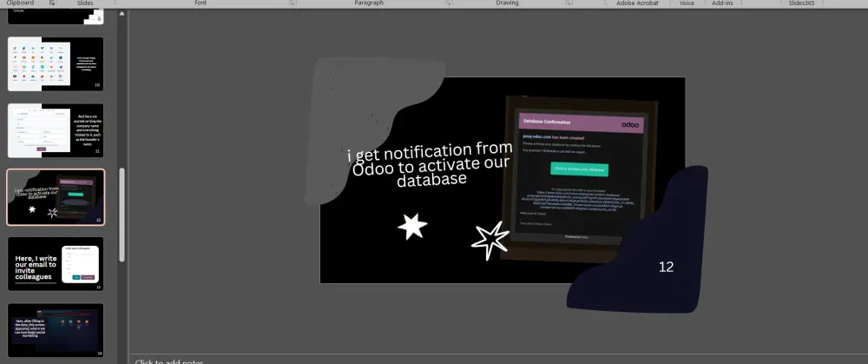
Task: Click the 'Database Confirmation' email header
Action: (547, 122)
